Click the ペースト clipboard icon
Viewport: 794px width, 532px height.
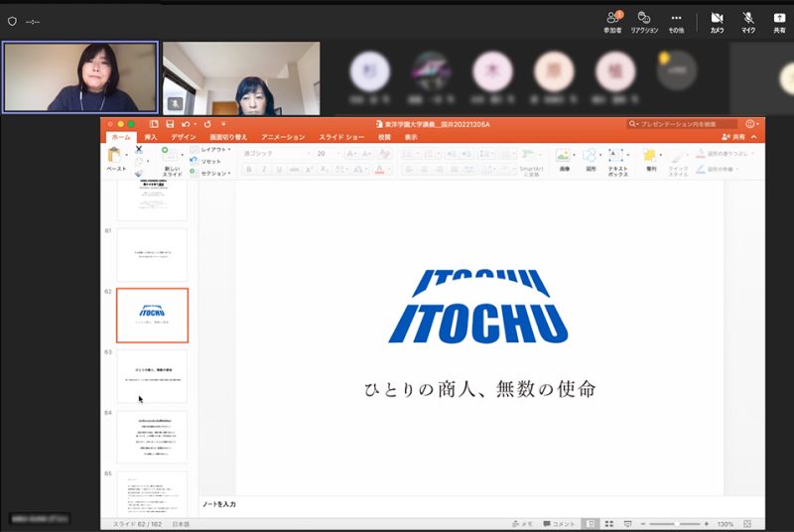click(115, 155)
